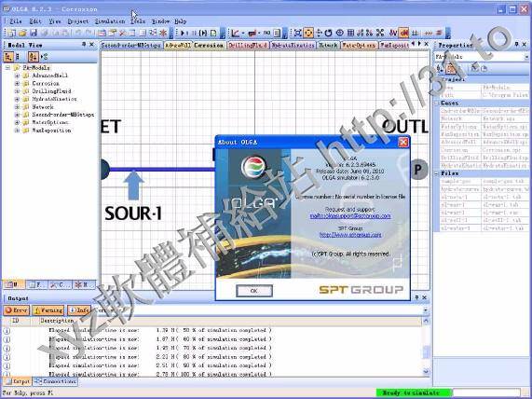
Task: Click the four-node network layout icon
Action: pos(380,33)
